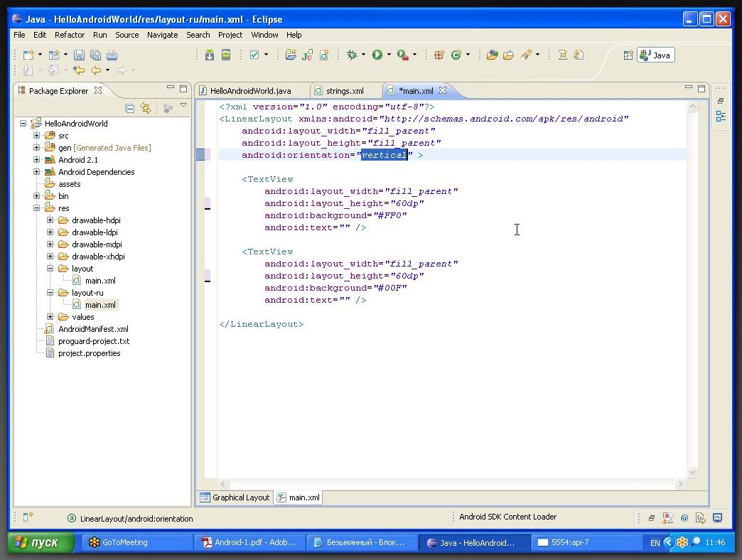Toggle Link with Editor in Package Explorer
Image resolution: width=742 pixels, height=560 pixels.
(x=146, y=108)
